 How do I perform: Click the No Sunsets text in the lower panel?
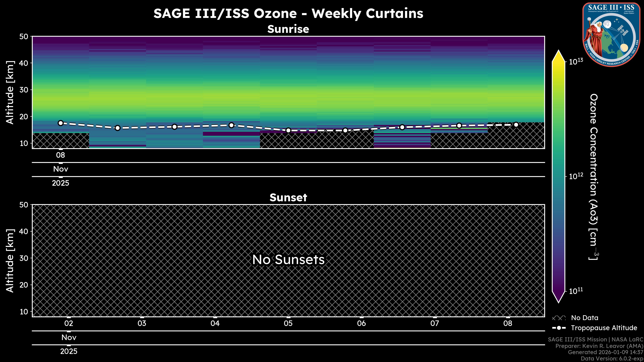288,260
